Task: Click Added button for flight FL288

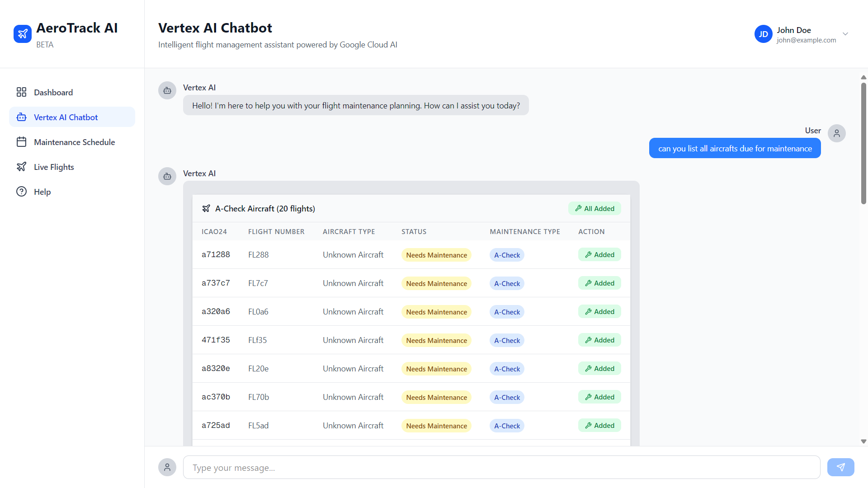Action: pyautogui.click(x=599, y=255)
